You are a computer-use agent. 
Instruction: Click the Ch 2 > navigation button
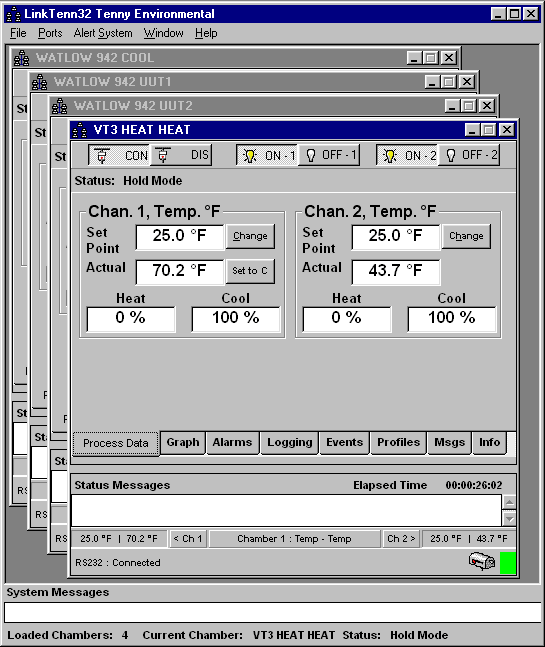(x=401, y=538)
